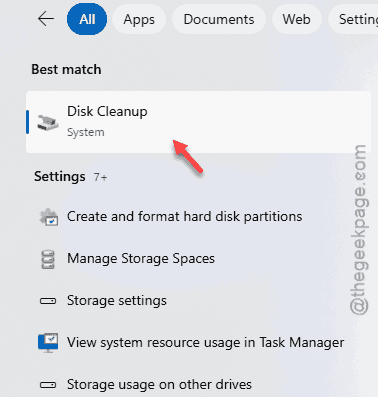
Task: Open the Storage settings result
Action: [x=117, y=301]
